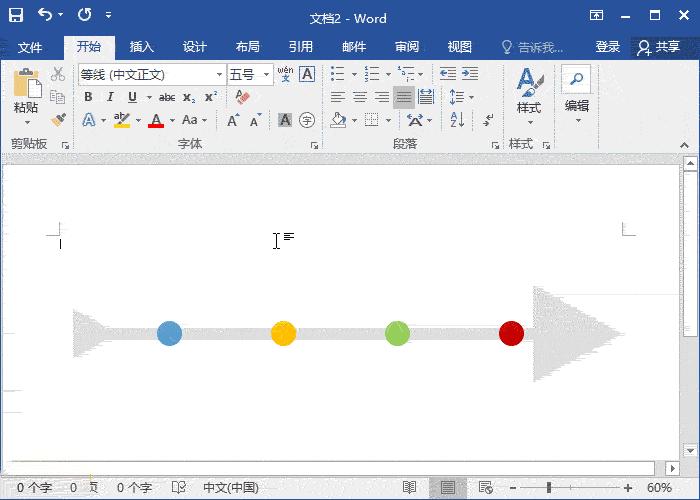Click the Clear Formatting eraser icon

pos(242,97)
